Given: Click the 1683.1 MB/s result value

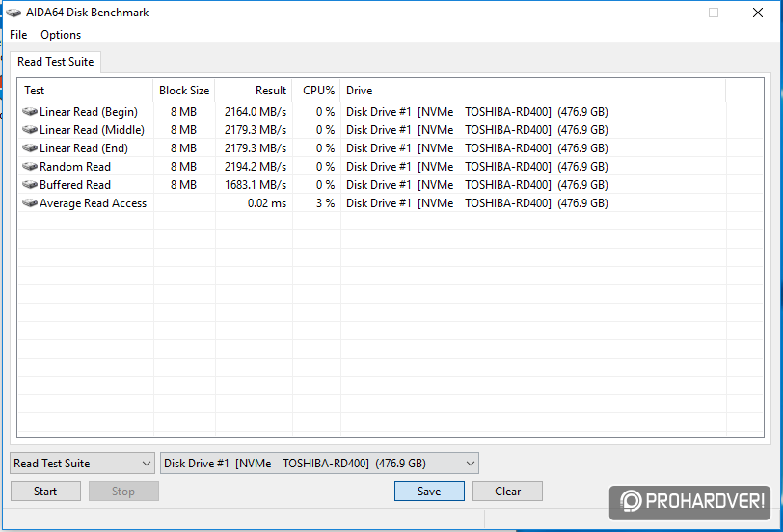Looking at the screenshot, I should (x=256, y=185).
